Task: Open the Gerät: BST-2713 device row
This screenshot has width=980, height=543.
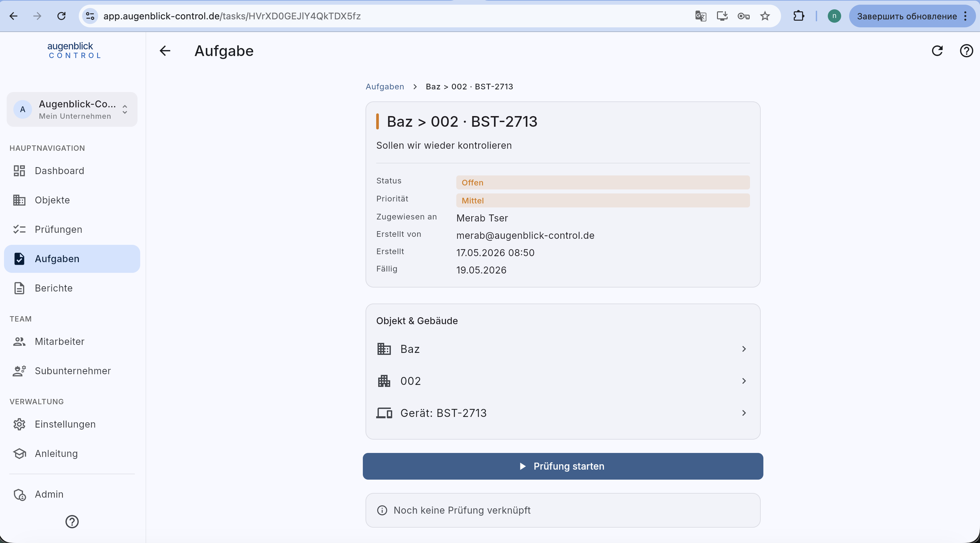Action: click(563, 413)
